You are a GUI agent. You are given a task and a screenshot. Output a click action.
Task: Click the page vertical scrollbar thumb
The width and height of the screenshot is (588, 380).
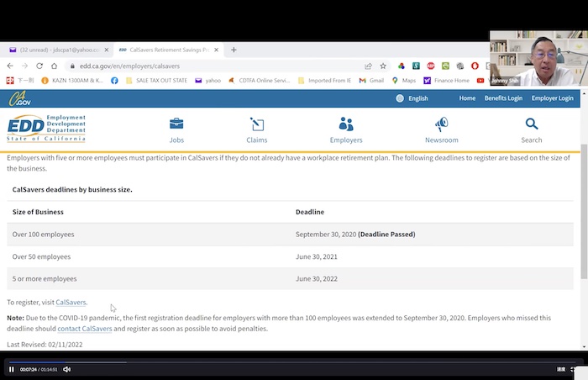[x=584, y=211]
